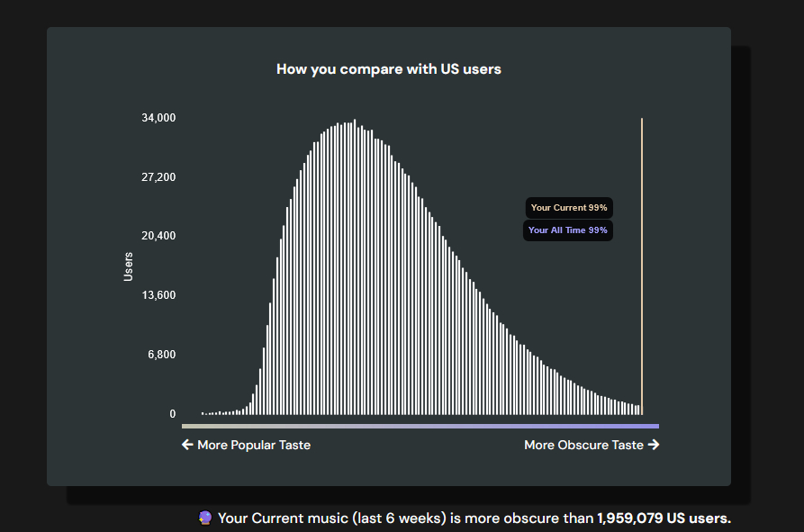Click the chart title 'How you compare with US users'
The width and height of the screenshot is (804, 532).
(389, 69)
